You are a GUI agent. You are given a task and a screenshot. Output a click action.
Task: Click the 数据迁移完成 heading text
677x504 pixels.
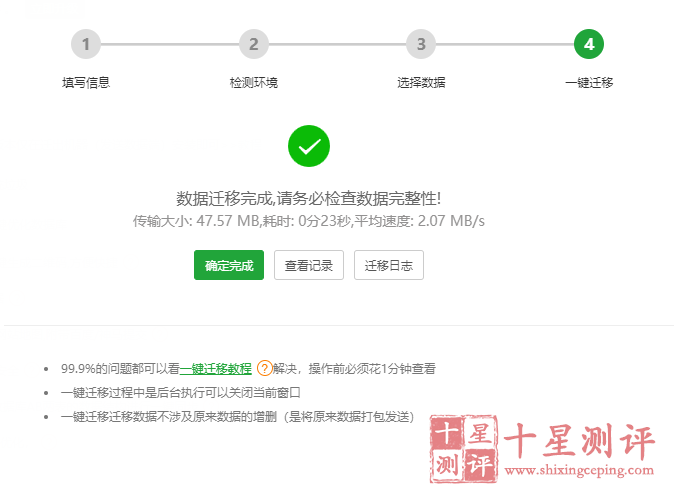(x=309, y=197)
